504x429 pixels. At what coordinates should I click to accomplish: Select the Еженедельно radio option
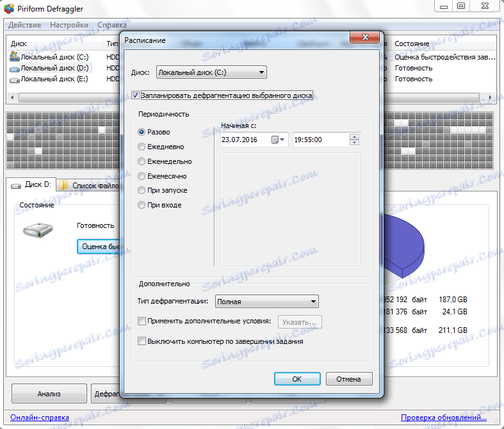point(142,161)
